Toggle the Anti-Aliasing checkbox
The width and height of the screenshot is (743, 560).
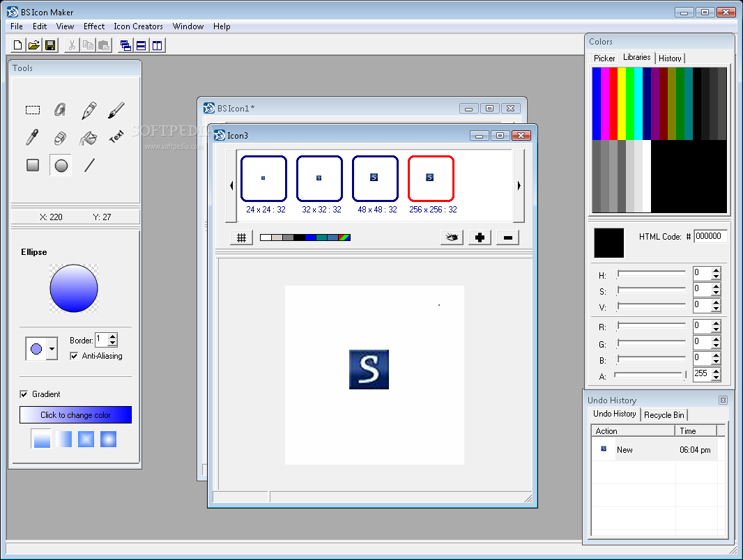pyautogui.click(x=74, y=356)
